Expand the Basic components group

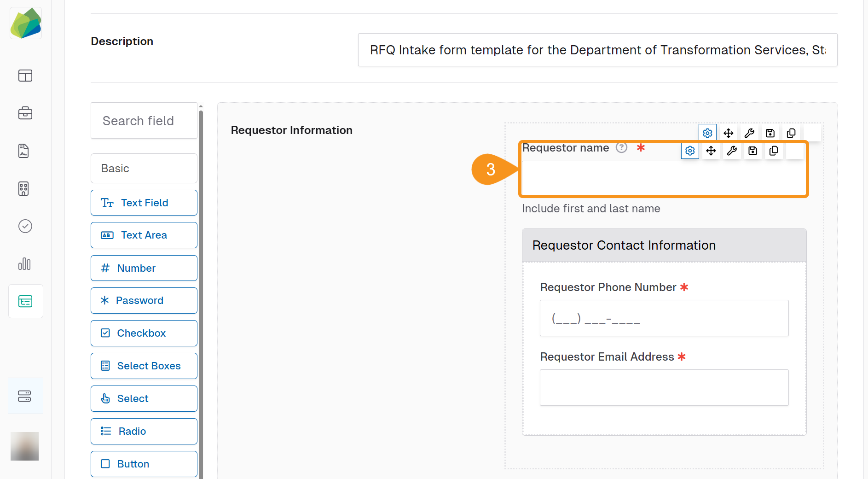click(x=144, y=168)
